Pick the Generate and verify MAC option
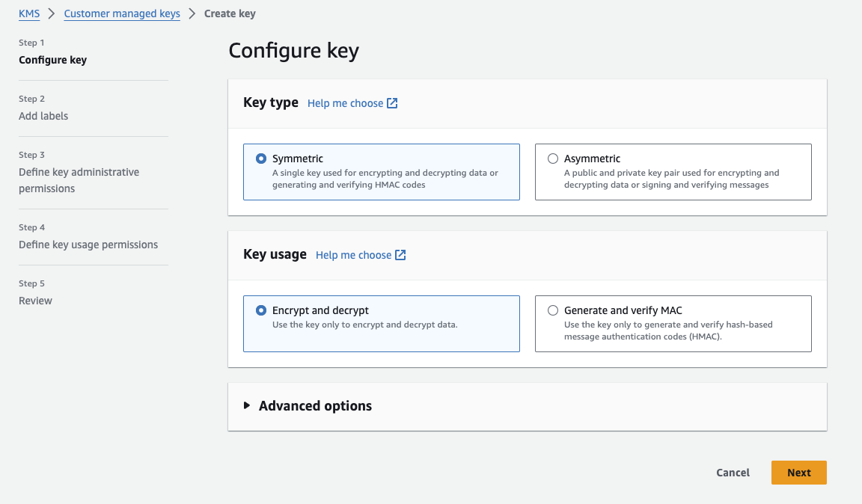862x504 pixels. click(x=553, y=310)
